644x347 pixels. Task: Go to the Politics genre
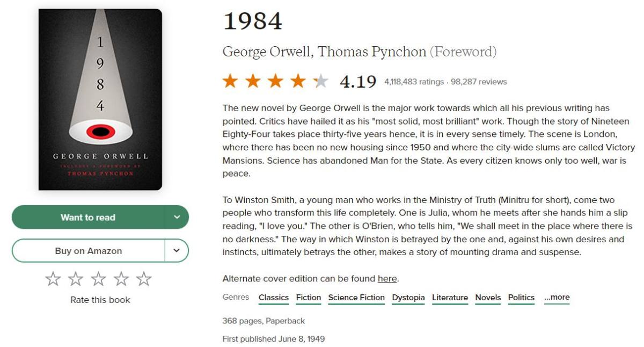(521, 298)
